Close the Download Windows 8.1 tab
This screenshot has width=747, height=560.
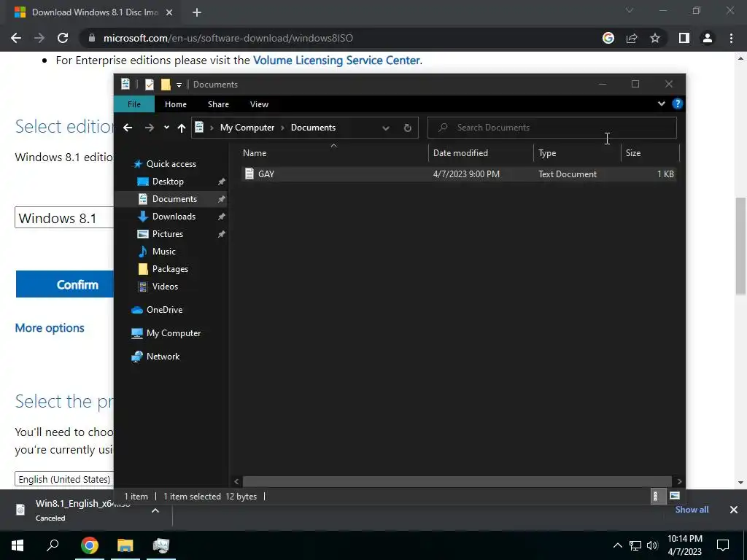169,12
